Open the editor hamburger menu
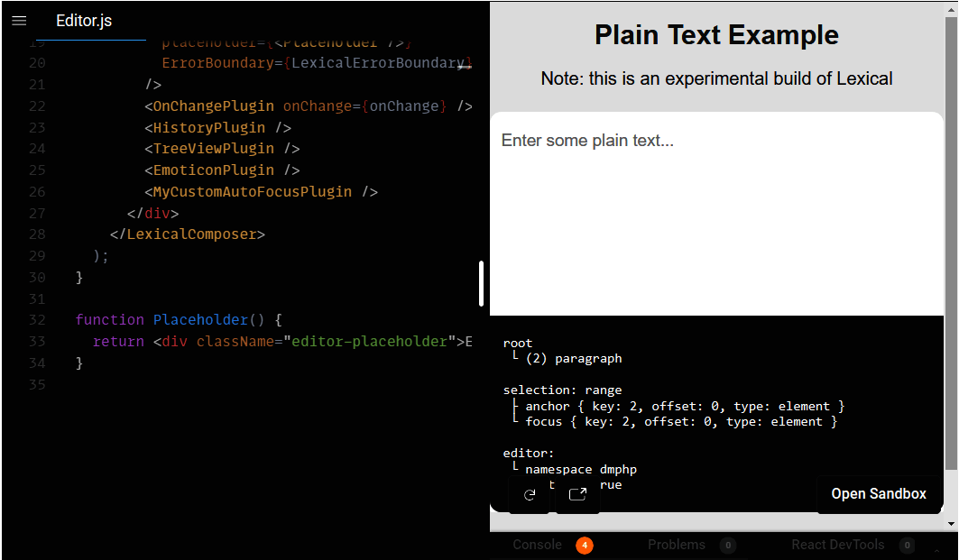This screenshot has width=959, height=560. [18, 21]
